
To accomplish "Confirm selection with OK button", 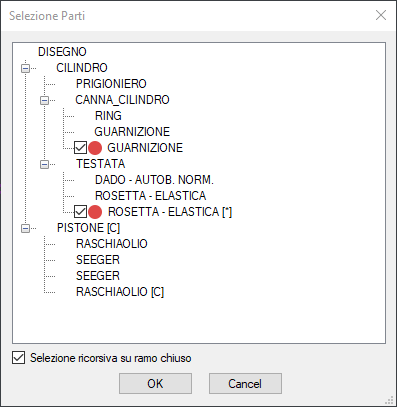I will (x=155, y=383).
